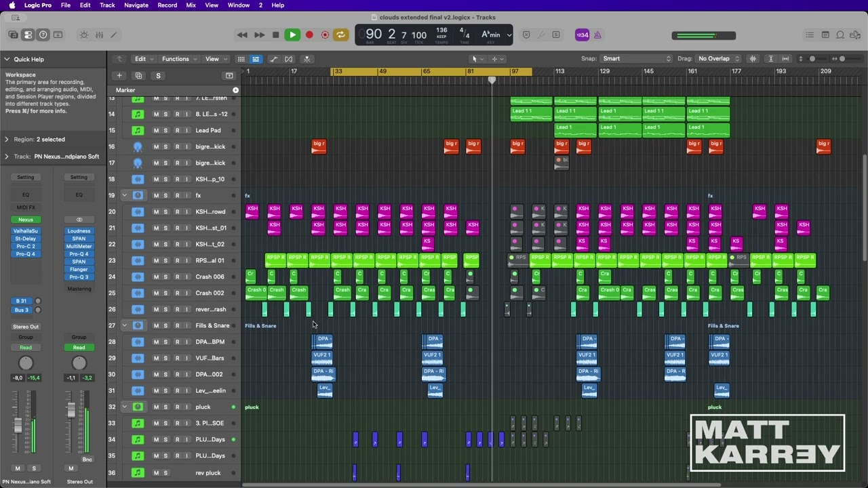The height and width of the screenshot is (488, 868).
Task: Open the Drag No Overlap dropdown
Action: (x=719, y=59)
